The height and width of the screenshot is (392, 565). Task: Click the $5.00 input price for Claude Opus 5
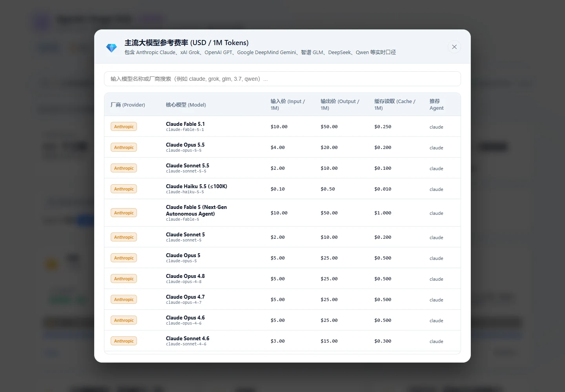[278, 258]
